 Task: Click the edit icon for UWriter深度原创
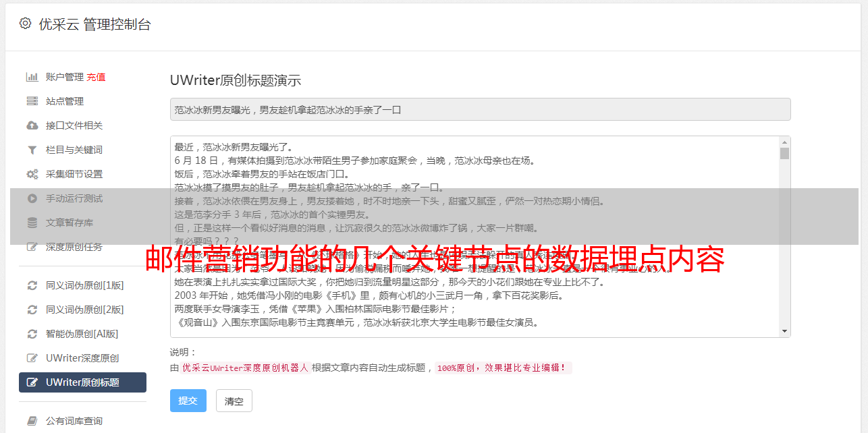(32, 358)
